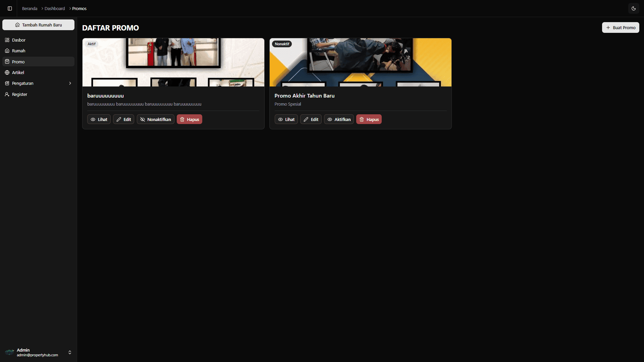This screenshot has height=362, width=644.
Task: Click the baruuuuuuuuu promo title
Action: [x=105, y=96]
